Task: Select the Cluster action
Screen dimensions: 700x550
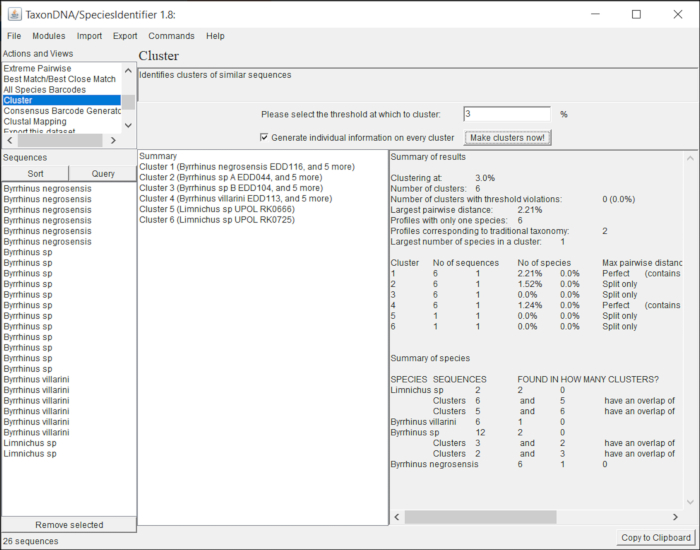Action: 62,100
